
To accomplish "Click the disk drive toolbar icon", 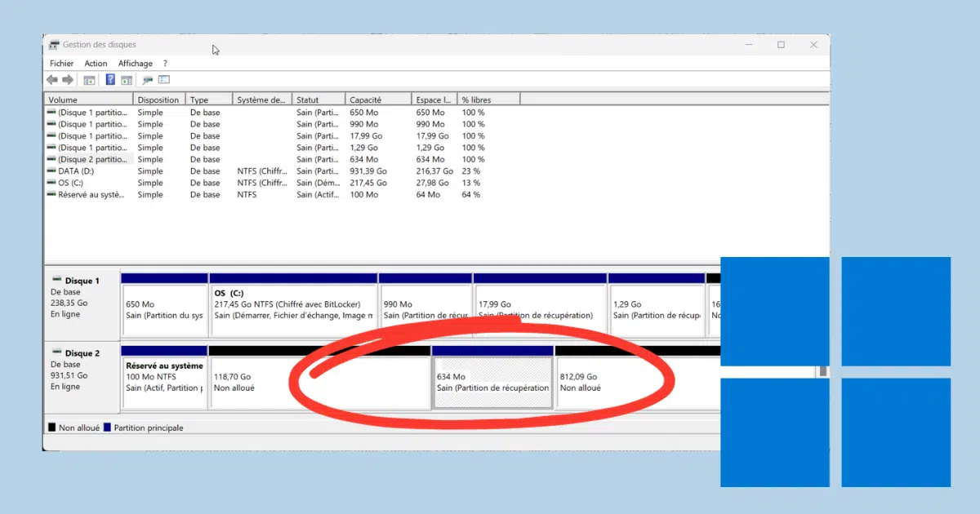I will pyautogui.click(x=148, y=80).
